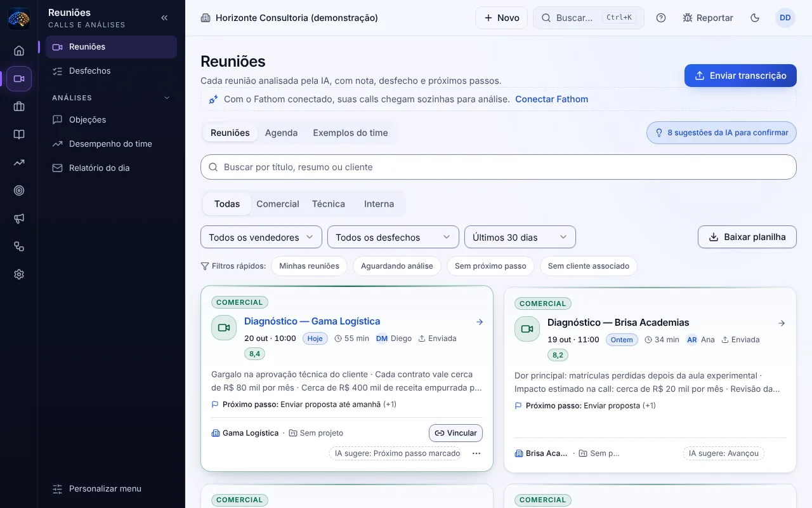Collapse the sidebar with the double chevron

[164, 18]
